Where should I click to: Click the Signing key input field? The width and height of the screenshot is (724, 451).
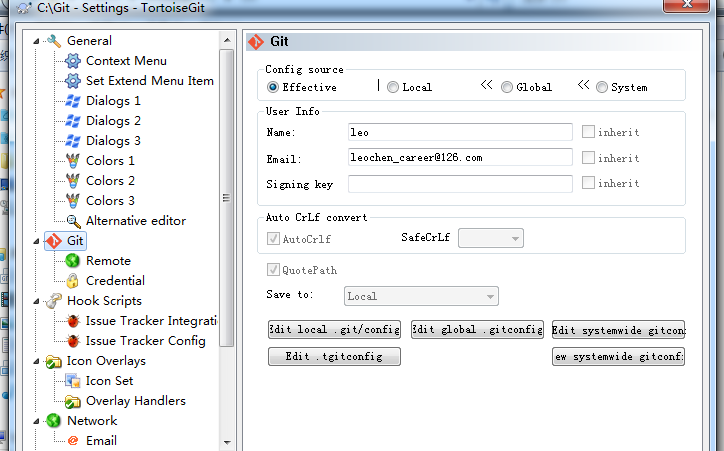(460, 184)
